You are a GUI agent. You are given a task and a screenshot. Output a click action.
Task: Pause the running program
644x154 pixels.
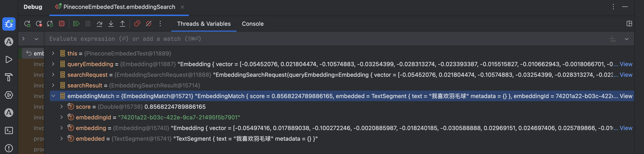pos(88,24)
